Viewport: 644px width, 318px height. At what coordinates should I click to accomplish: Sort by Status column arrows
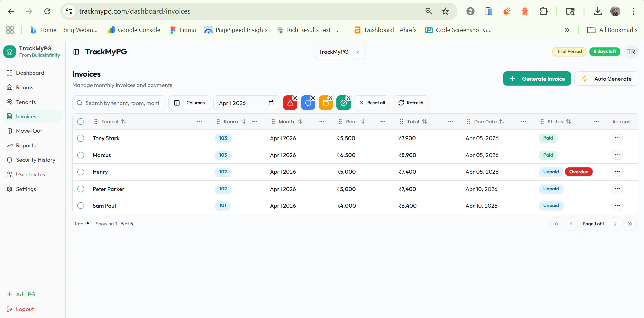[x=568, y=122]
